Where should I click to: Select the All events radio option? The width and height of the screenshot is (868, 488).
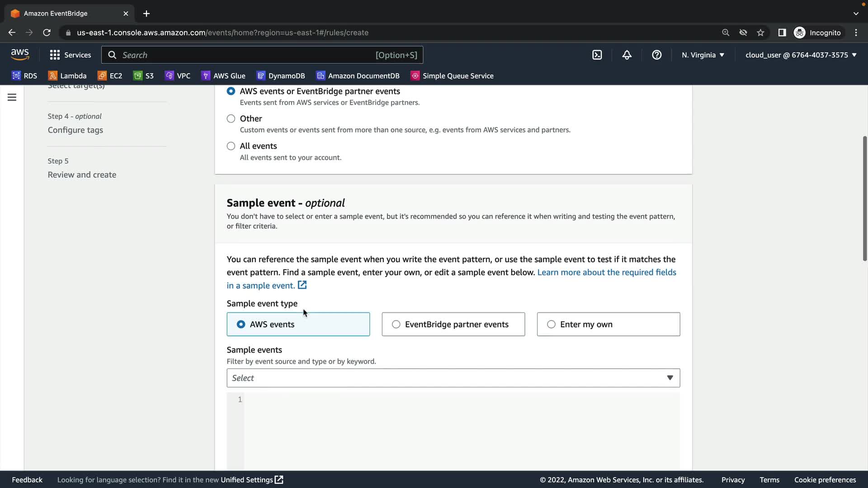[231, 146]
